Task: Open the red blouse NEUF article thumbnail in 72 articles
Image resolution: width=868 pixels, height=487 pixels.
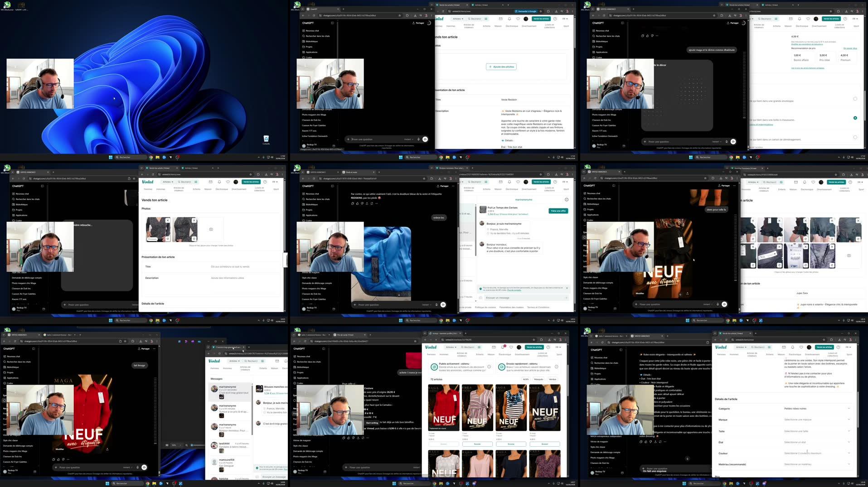Action: 444,408
